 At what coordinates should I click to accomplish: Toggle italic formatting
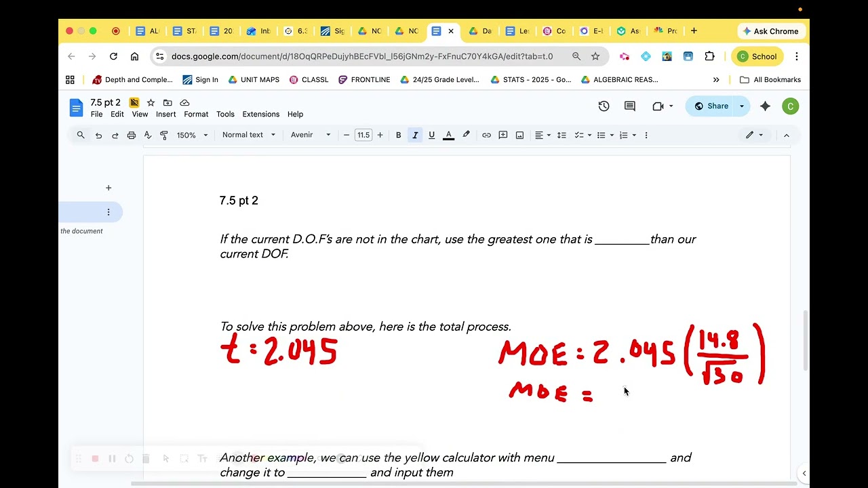pos(415,135)
